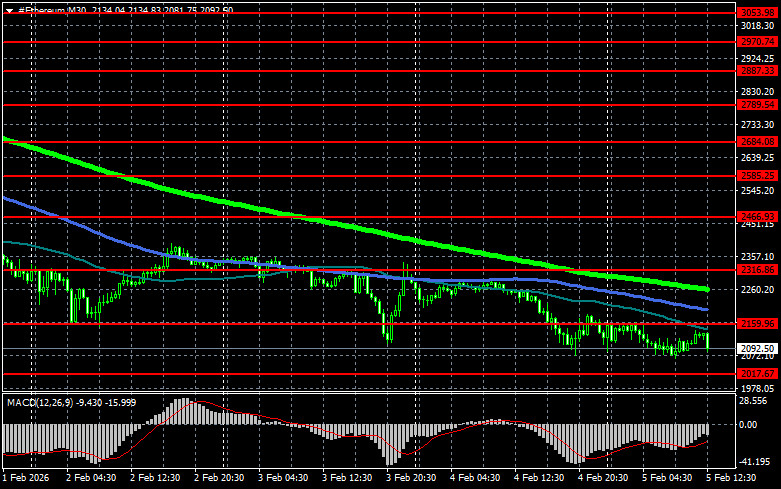The image size is (781, 489).
Task: Click the #Ethereum,M30 chart title text
Action: tap(52, 10)
